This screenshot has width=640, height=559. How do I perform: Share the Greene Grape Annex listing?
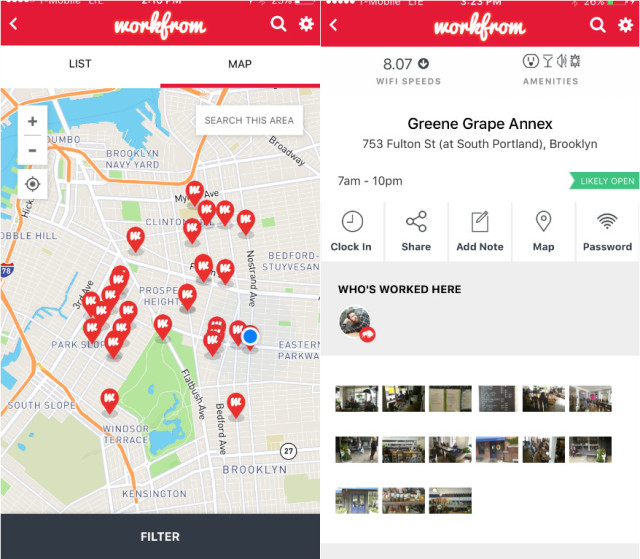pos(416,231)
